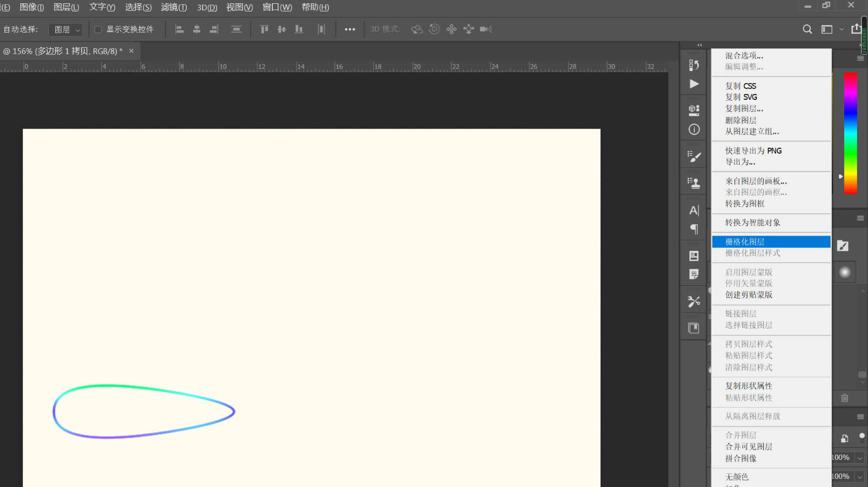This screenshot has height=487, width=868.
Task: Click the align bottom edges icon
Action: click(x=299, y=29)
